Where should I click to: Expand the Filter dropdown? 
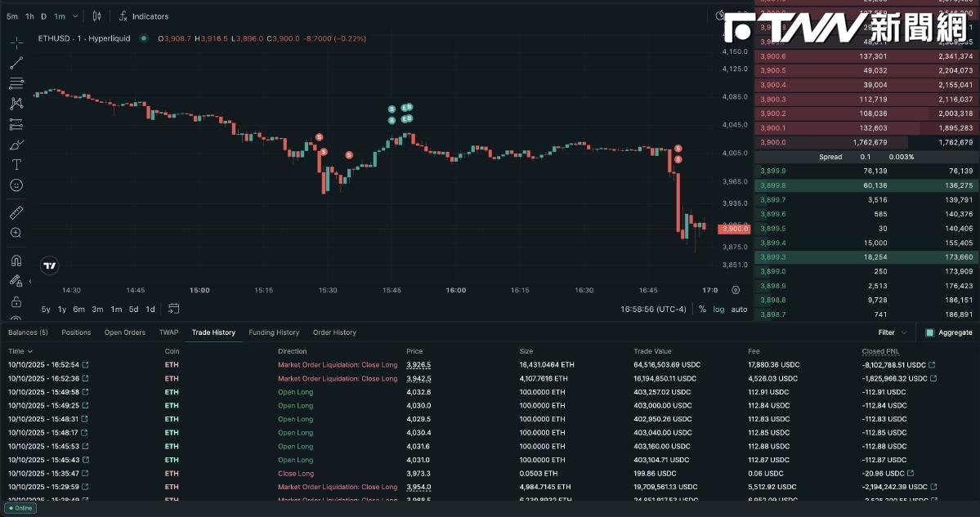893,332
